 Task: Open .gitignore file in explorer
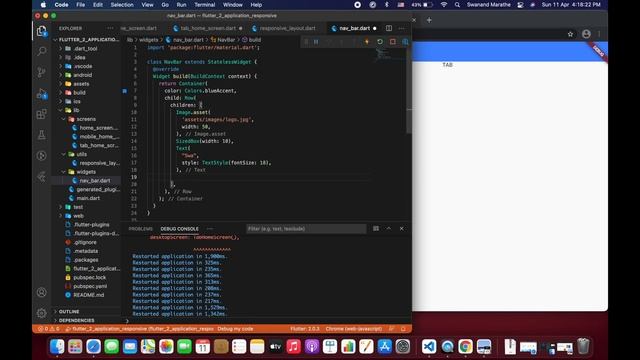click(86, 242)
